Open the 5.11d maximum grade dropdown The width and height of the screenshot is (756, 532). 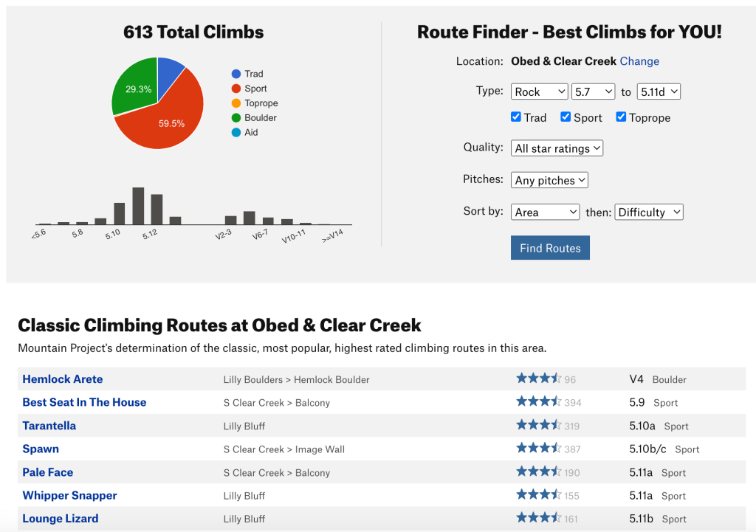(658, 91)
